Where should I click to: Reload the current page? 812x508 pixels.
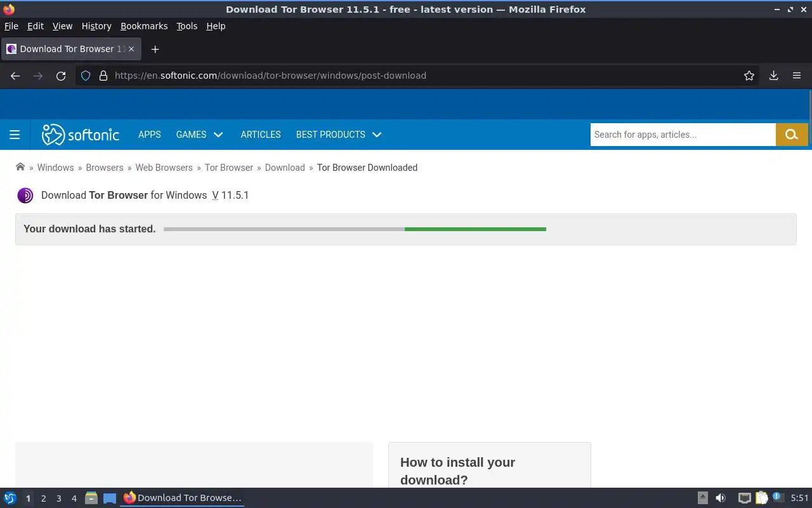pos(61,76)
